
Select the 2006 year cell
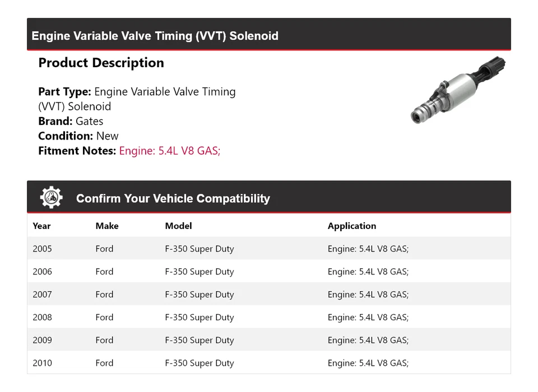42,272
